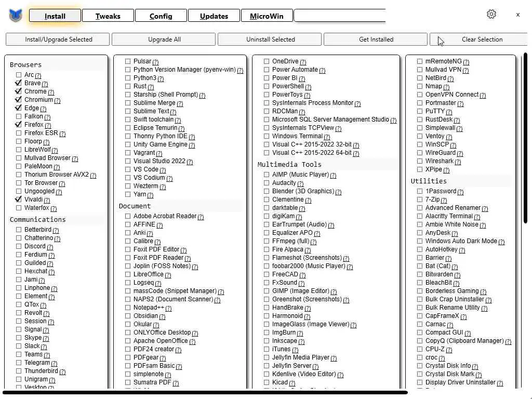This screenshot has width=532, height=399.
Task: Open the help (?) link next to AnyDesk
Action: click(x=455, y=233)
